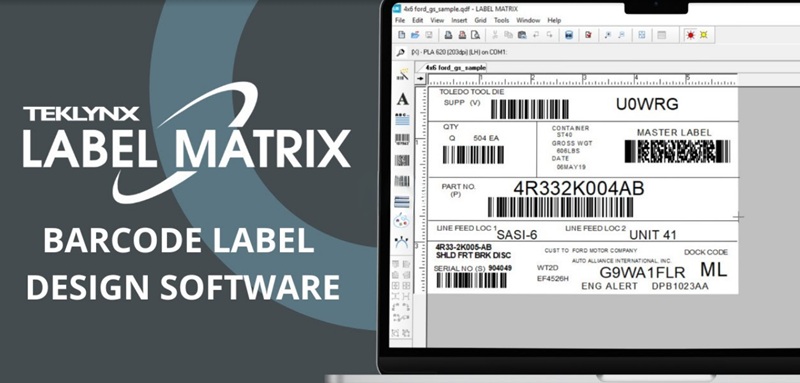Viewport: 800px width, 383px height.
Task: Select the U0WRG supplier code text
Action: point(647,104)
